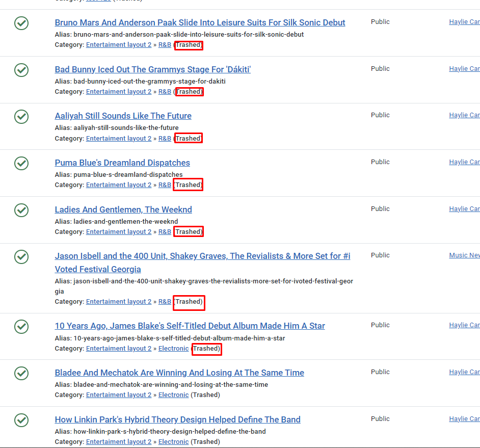Select alias text 10-years-ago-james-blake-s-self-titled-debut
Viewport: 480px width, 448px height.
click(179, 338)
